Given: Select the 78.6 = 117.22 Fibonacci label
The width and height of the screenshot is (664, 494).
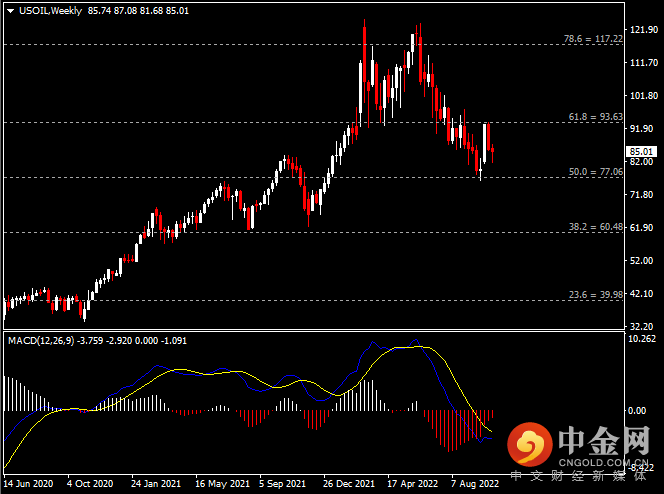Looking at the screenshot, I should pyautogui.click(x=594, y=38).
